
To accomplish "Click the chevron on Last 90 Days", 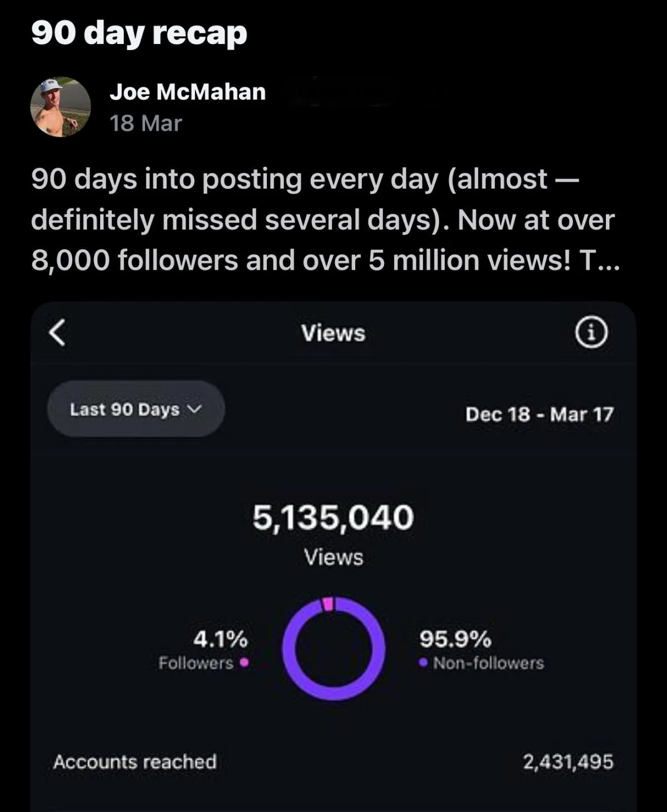I will point(193,409).
